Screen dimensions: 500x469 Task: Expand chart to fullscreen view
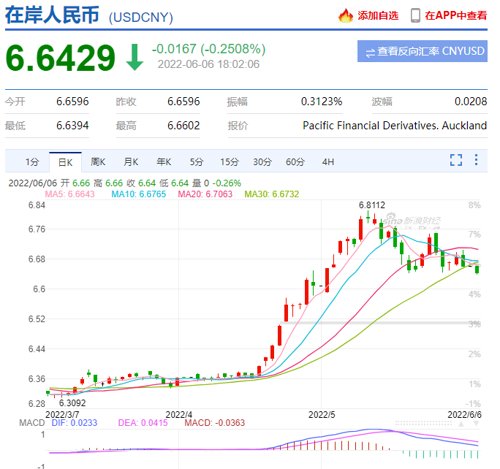coord(456,160)
